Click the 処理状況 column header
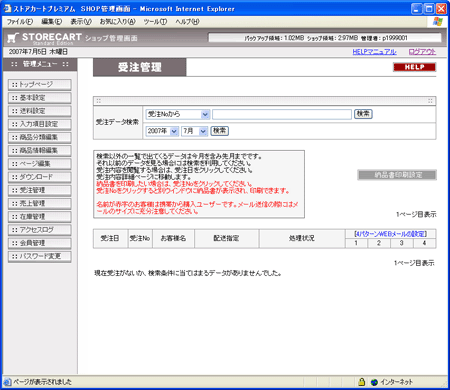Image resolution: width=450 pixels, height=390 pixels. tap(302, 238)
